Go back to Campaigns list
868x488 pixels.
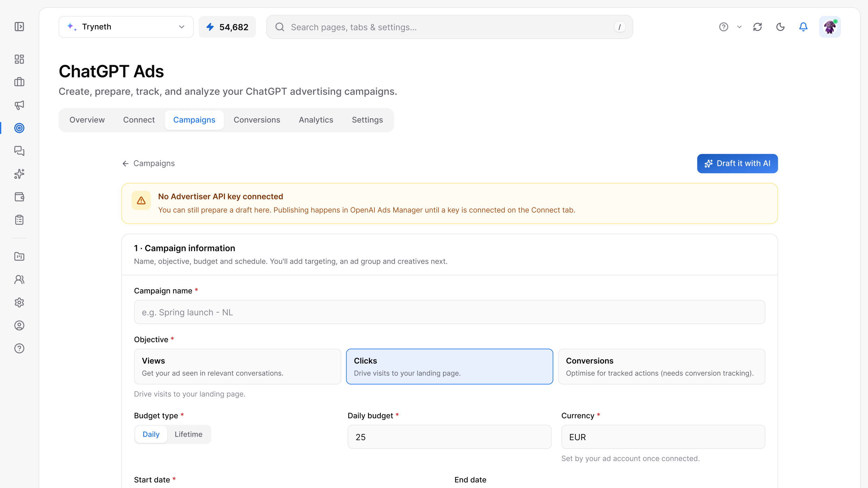click(148, 163)
